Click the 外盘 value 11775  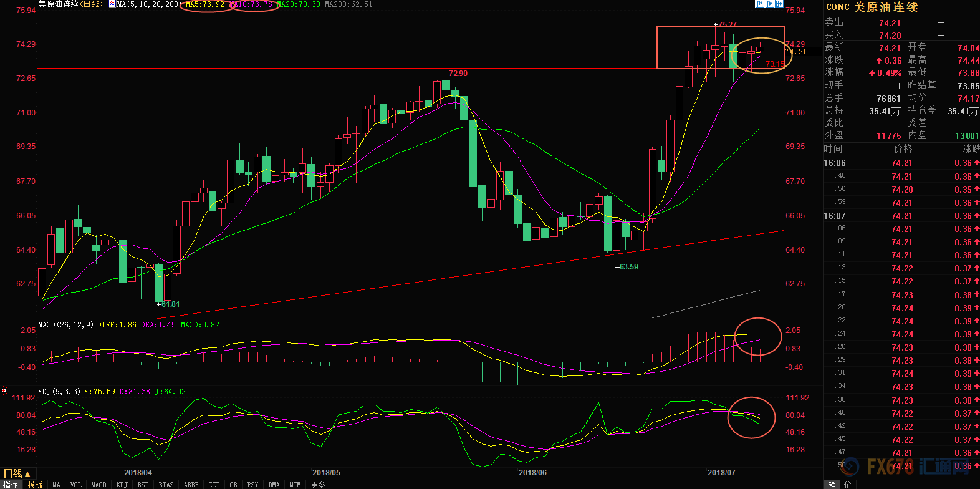click(888, 136)
